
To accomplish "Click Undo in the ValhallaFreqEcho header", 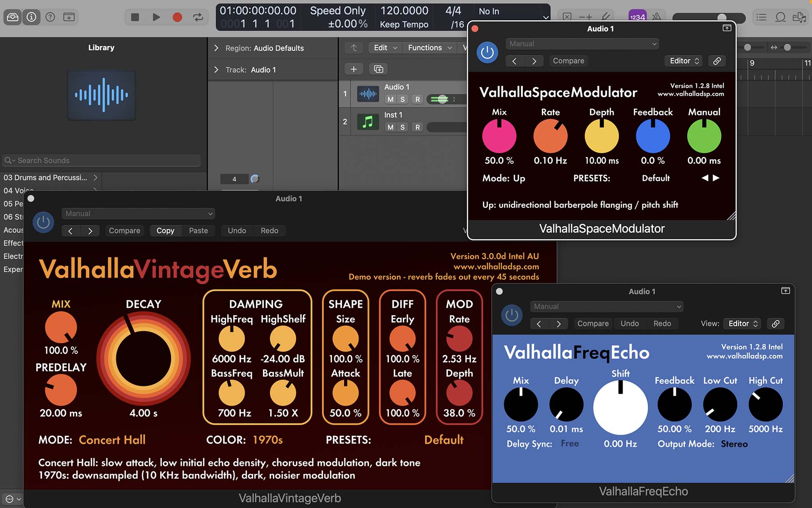I will 630,324.
